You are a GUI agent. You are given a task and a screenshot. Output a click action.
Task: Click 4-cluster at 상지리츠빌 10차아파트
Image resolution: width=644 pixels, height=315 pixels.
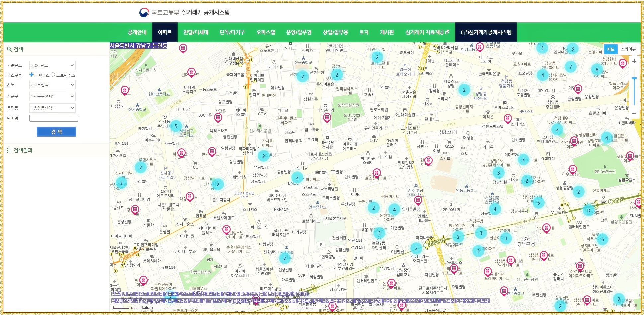coord(543,75)
